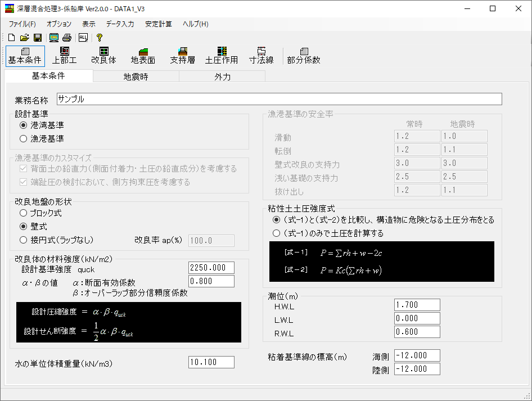This screenshot has width=532, height=401.
Task: Open the 土圧作用 input section
Action: 222,55
